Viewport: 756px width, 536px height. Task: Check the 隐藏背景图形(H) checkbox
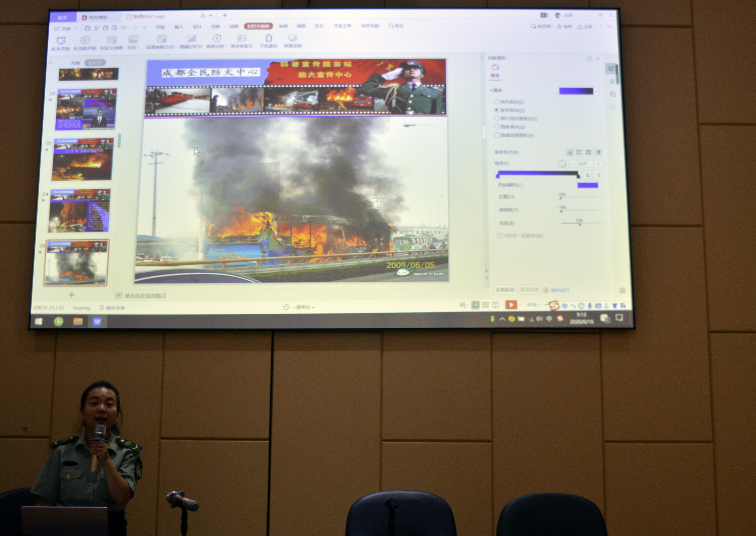point(496,135)
